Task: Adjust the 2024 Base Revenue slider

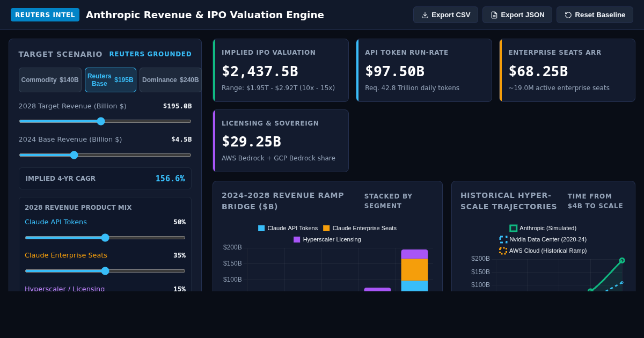Action: (x=105, y=155)
